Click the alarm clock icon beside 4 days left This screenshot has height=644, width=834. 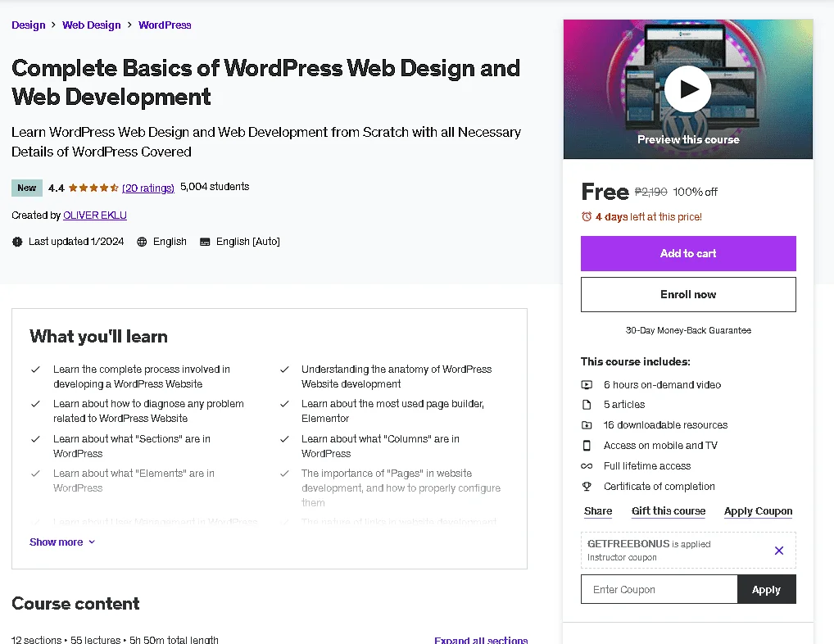586,216
